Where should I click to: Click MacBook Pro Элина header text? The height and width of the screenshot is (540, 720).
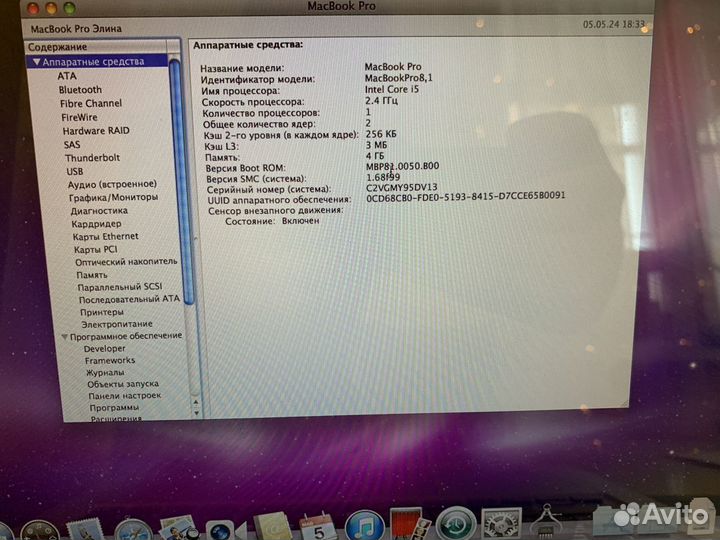(76, 28)
